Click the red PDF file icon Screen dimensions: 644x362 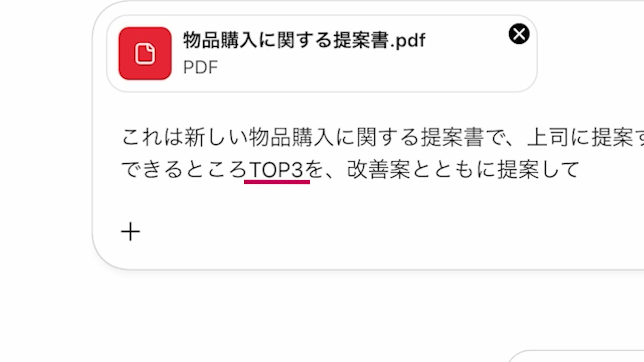145,53
